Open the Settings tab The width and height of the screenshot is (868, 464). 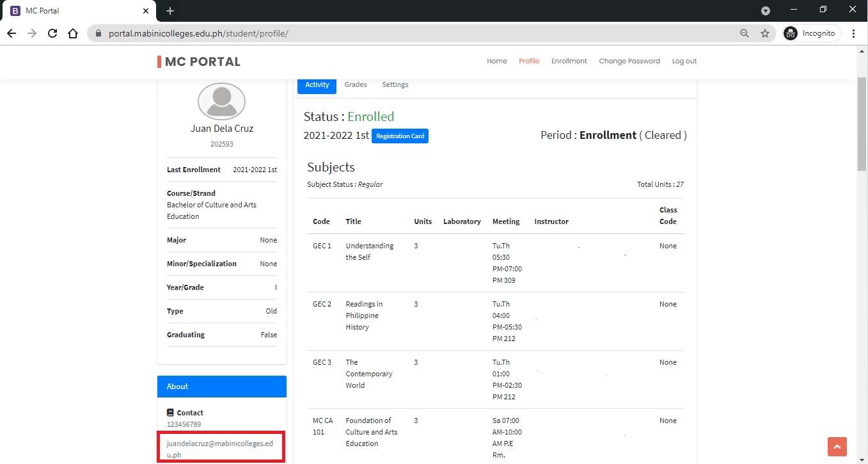pyautogui.click(x=395, y=84)
